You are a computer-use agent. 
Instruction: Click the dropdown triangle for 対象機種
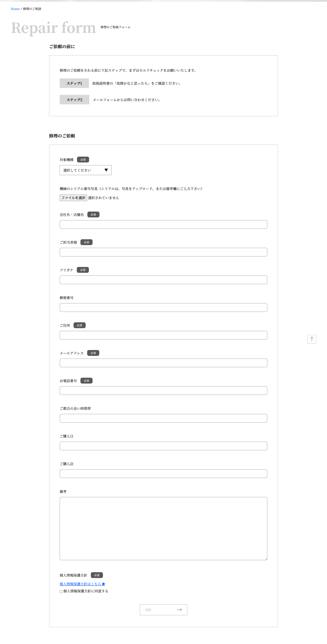click(x=106, y=170)
